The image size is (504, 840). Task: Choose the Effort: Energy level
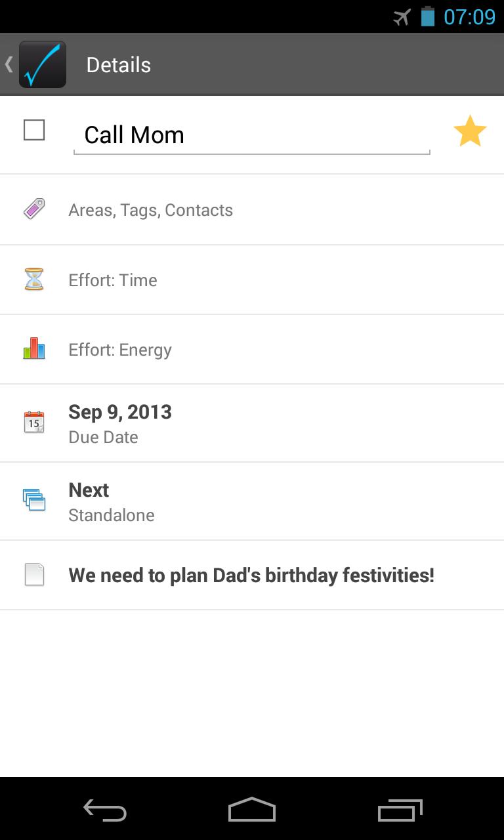120,350
